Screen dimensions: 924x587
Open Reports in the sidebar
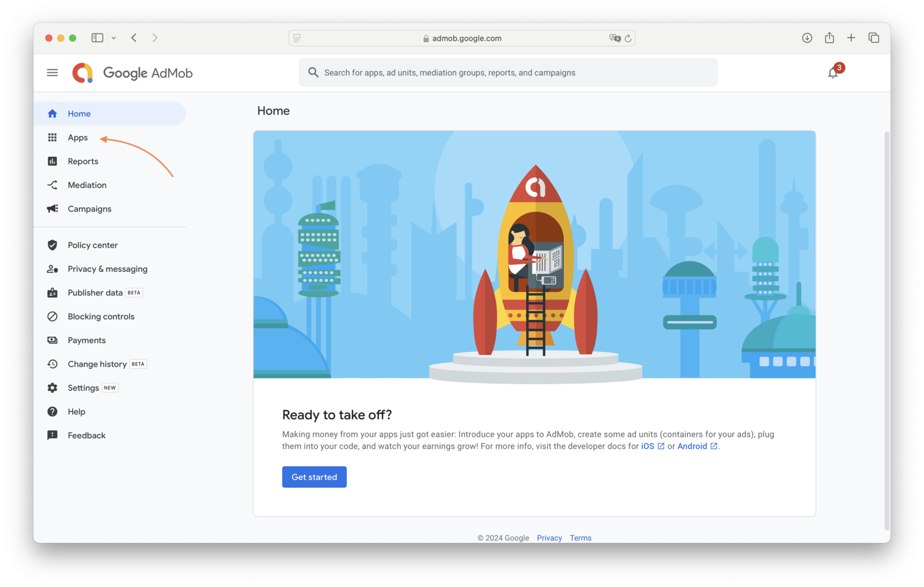(x=110, y=161)
